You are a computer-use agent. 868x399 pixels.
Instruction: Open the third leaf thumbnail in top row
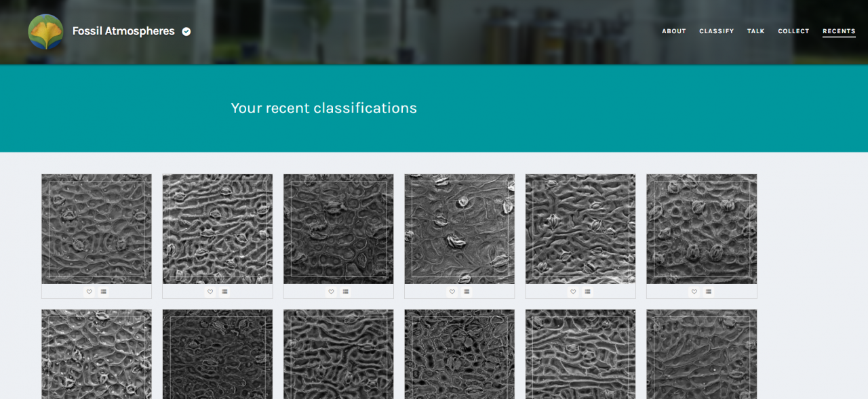(x=338, y=229)
